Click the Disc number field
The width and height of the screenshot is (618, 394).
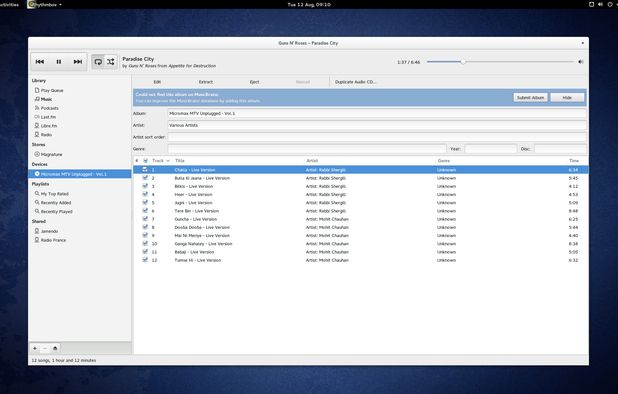click(560, 149)
